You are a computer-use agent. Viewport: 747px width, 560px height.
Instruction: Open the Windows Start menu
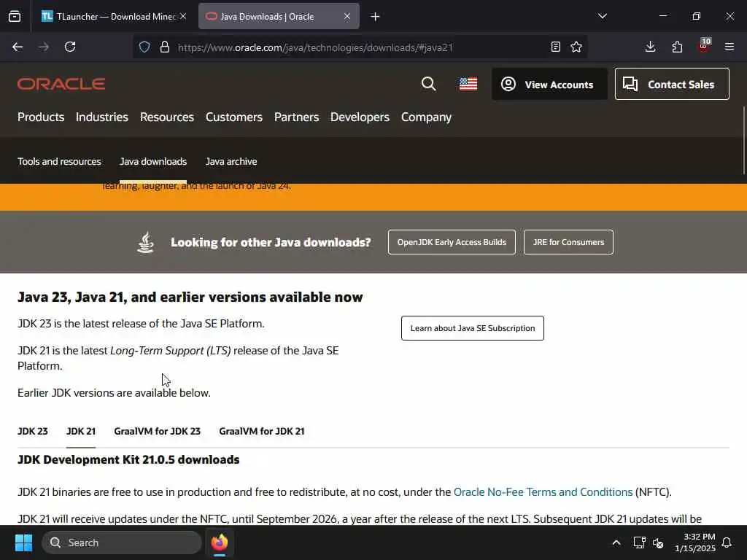[x=23, y=542]
